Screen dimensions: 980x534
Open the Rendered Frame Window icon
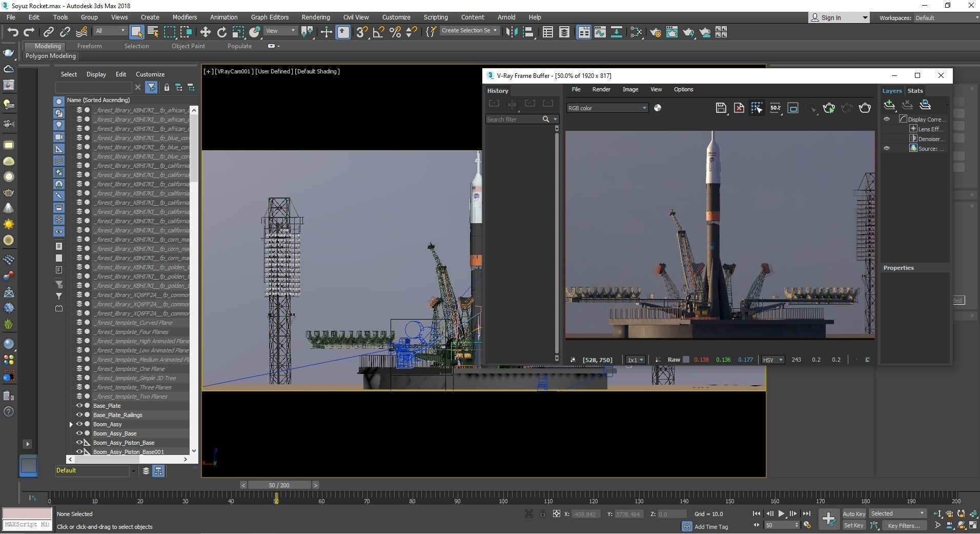(x=672, y=32)
